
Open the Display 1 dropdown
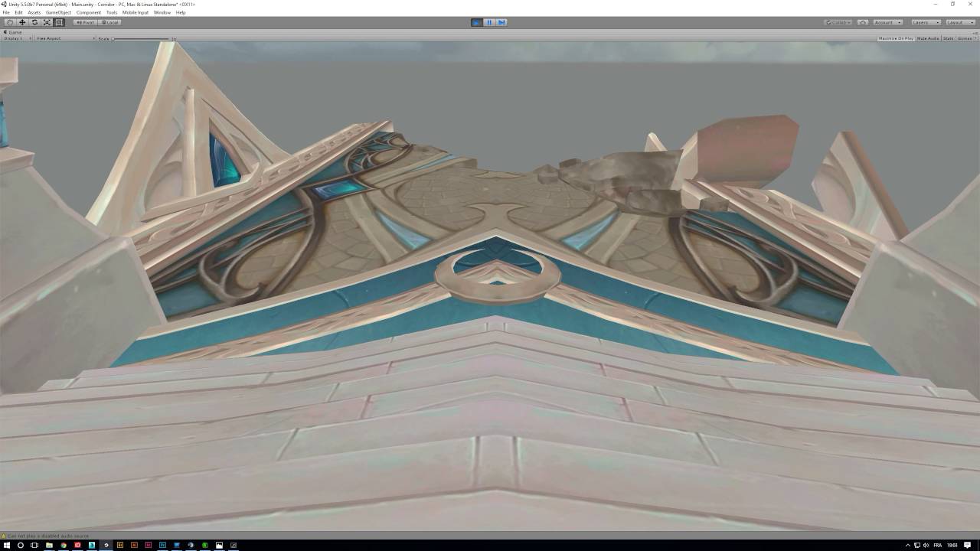pos(17,38)
